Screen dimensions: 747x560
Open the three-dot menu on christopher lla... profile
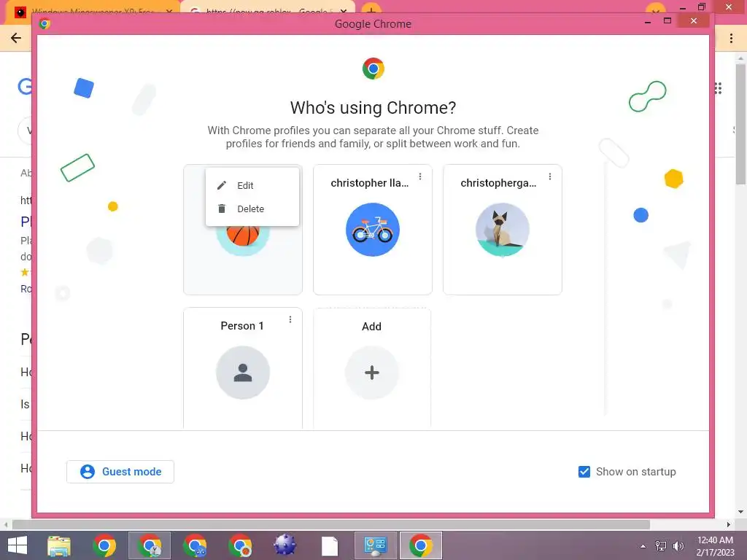click(419, 176)
